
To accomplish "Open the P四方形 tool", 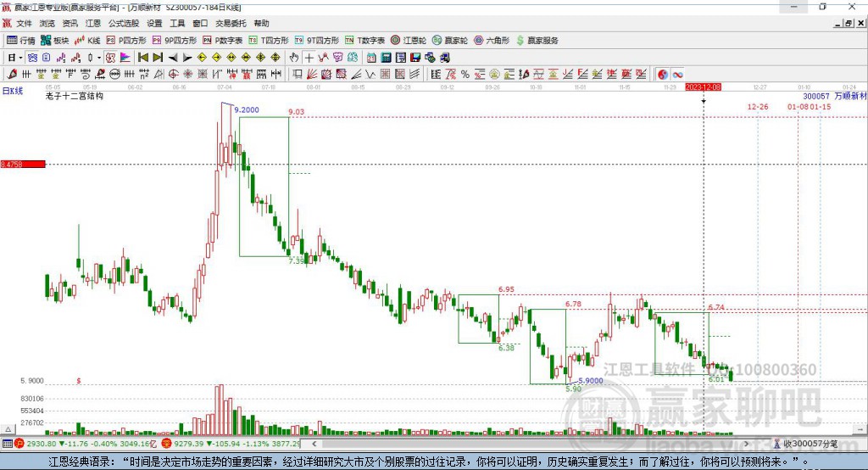I will point(126,41).
